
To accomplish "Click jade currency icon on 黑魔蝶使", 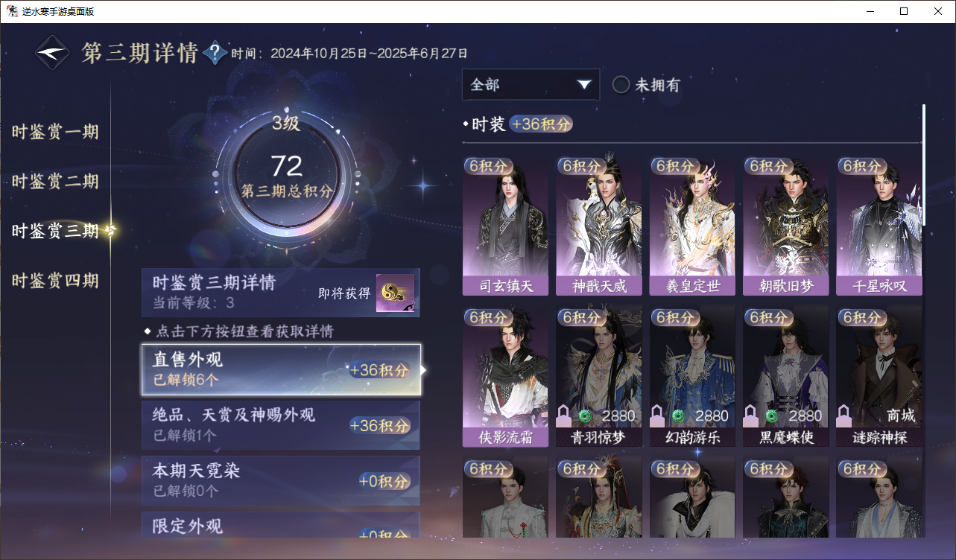I will click(x=771, y=416).
